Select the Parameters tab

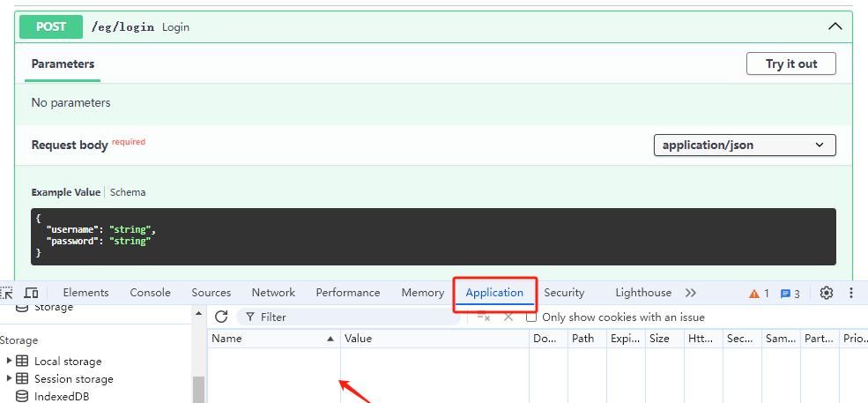(x=63, y=63)
